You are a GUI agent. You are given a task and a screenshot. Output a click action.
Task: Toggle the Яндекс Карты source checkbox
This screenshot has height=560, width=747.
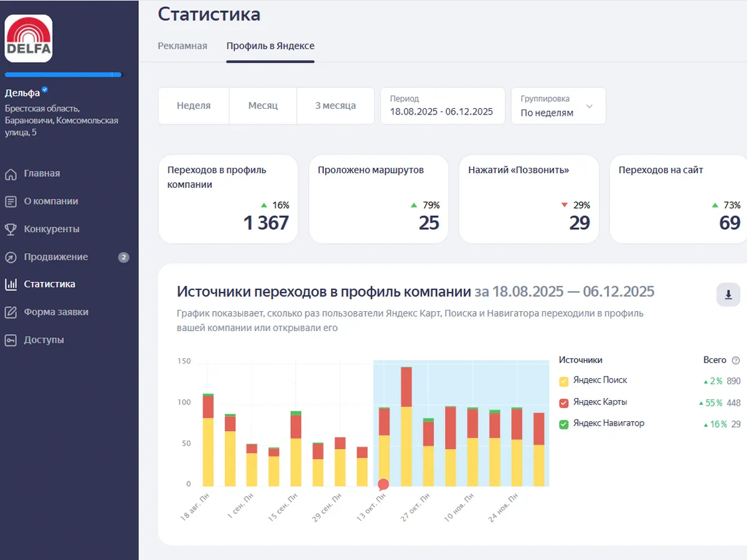564,403
